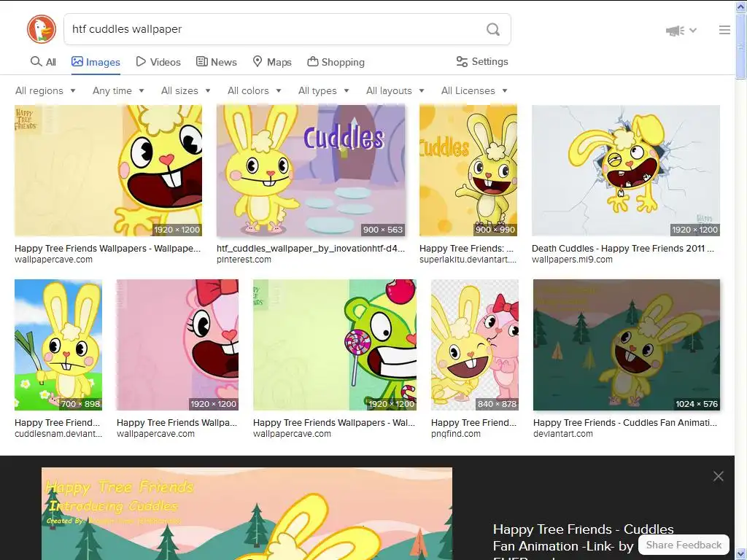Open the search Settings menu
Image resolution: width=747 pixels, height=560 pixels.
tap(482, 61)
